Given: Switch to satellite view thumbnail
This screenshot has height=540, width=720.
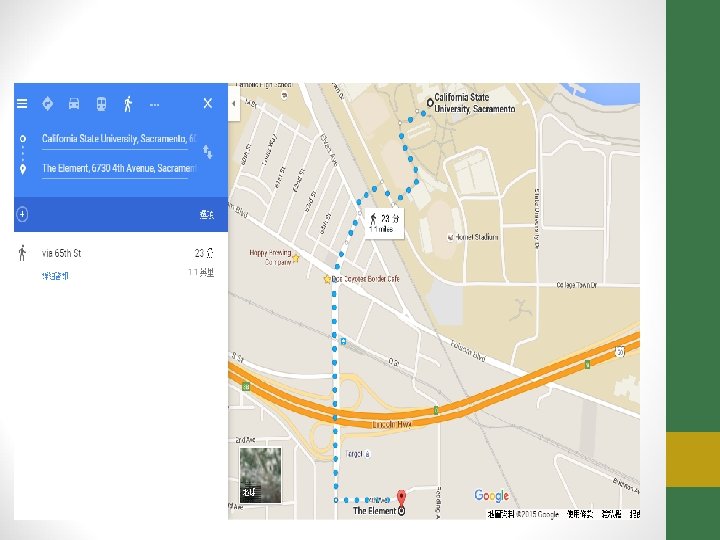Looking at the screenshot, I should click(260, 475).
